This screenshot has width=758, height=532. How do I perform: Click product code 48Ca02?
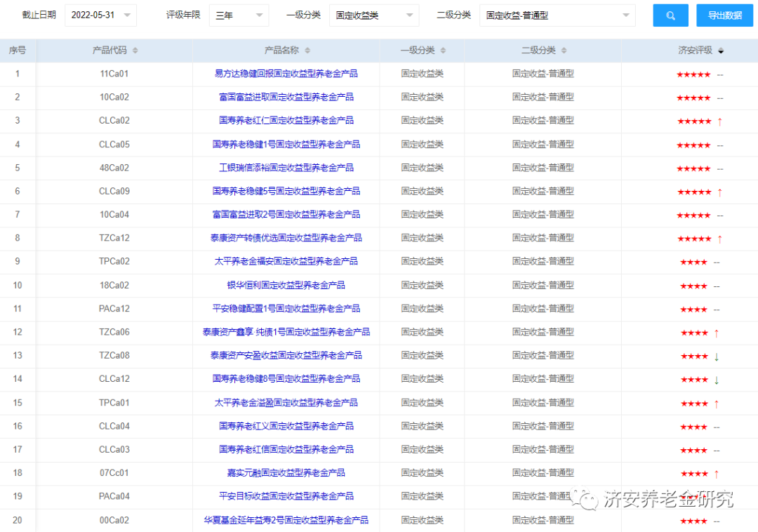coord(114,168)
